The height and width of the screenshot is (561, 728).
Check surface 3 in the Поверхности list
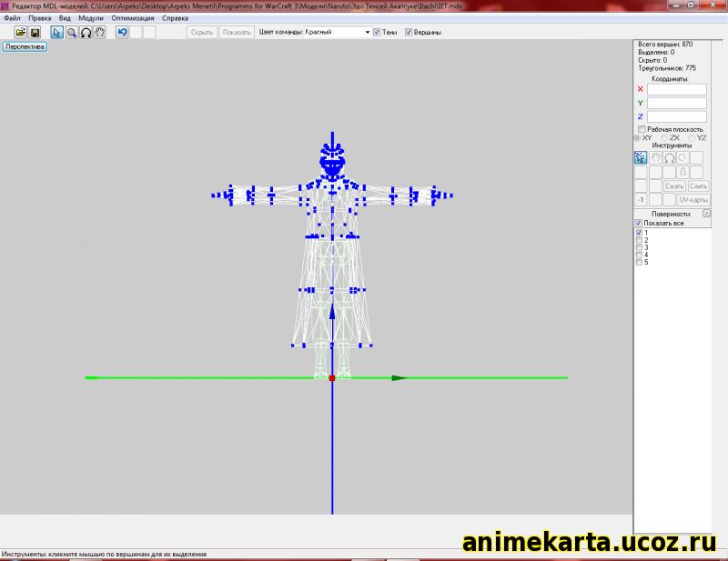coord(639,247)
